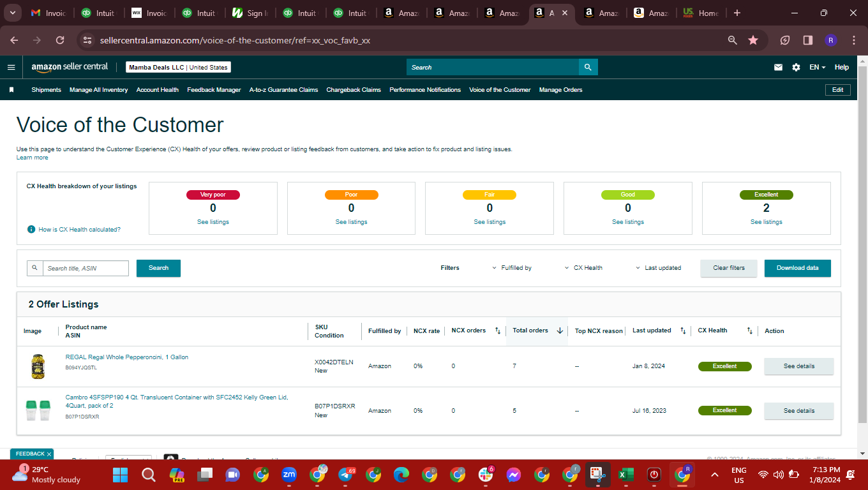
Task: Go back to the previous page
Action: 14,40
